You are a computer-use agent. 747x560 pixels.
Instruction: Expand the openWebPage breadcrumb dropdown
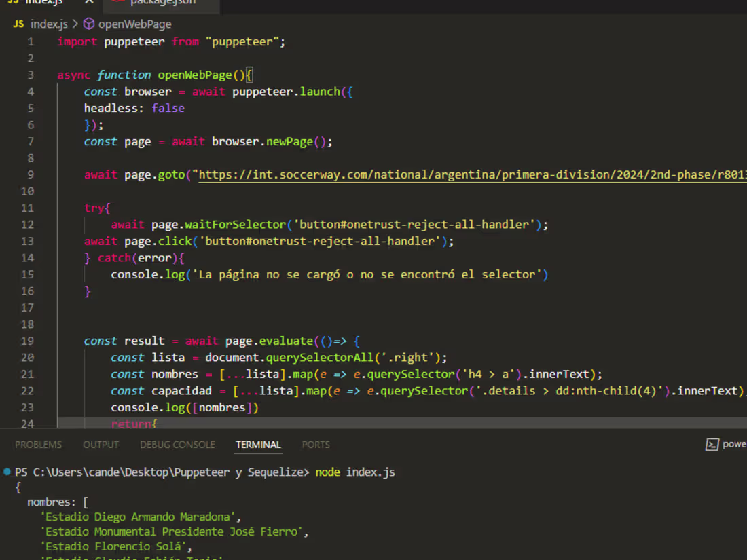click(x=135, y=23)
